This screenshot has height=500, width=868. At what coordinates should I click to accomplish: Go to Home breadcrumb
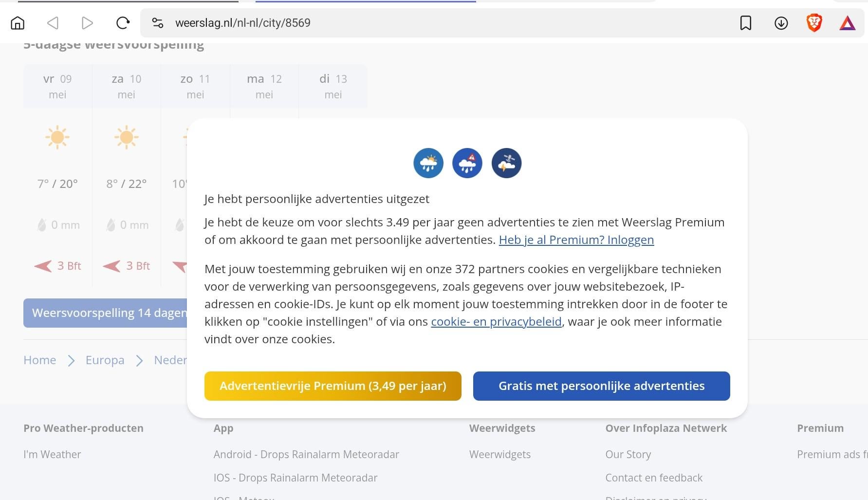tap(40, 360)
